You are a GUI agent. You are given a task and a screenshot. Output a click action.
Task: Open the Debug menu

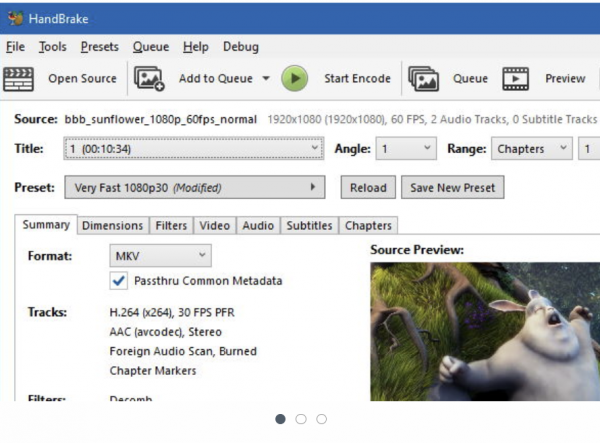241,47
